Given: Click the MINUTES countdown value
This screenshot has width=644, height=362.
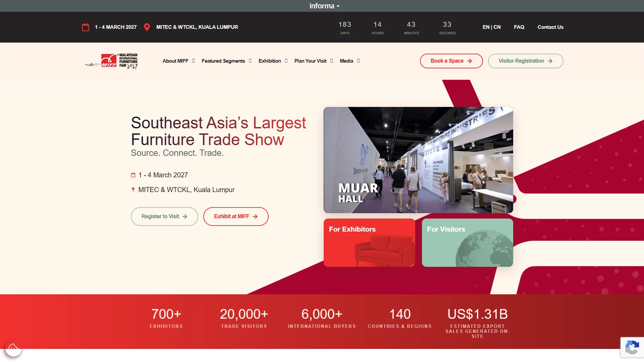Looking at the screenshot, I should click(412, 28).
